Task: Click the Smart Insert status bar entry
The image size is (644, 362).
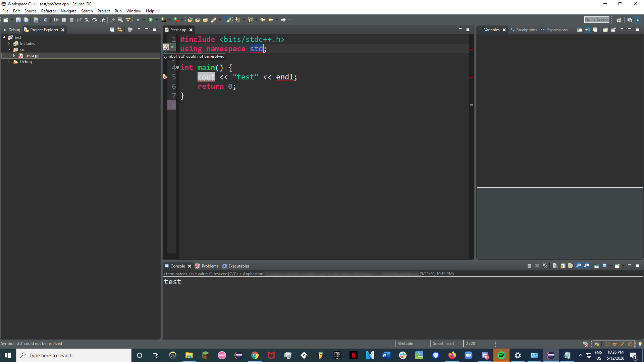Action: [443, 344]
